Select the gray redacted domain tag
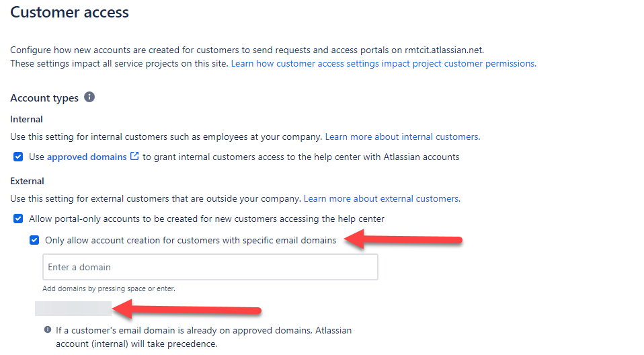The image size is (644, 355). (x=73, y=309)
